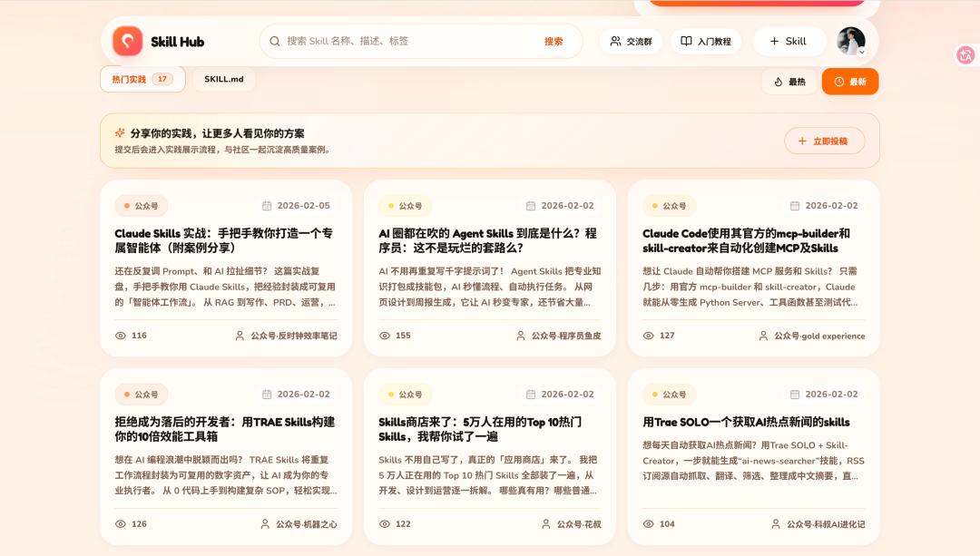Add a new Skill with plus button
This screenshot has width=980, height=556.
(x=789, y=41)
